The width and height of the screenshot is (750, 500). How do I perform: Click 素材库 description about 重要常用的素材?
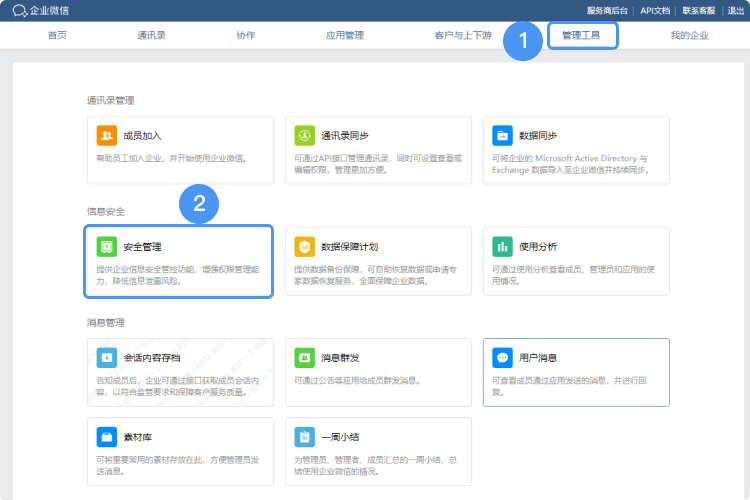click(x=177, y=466)
